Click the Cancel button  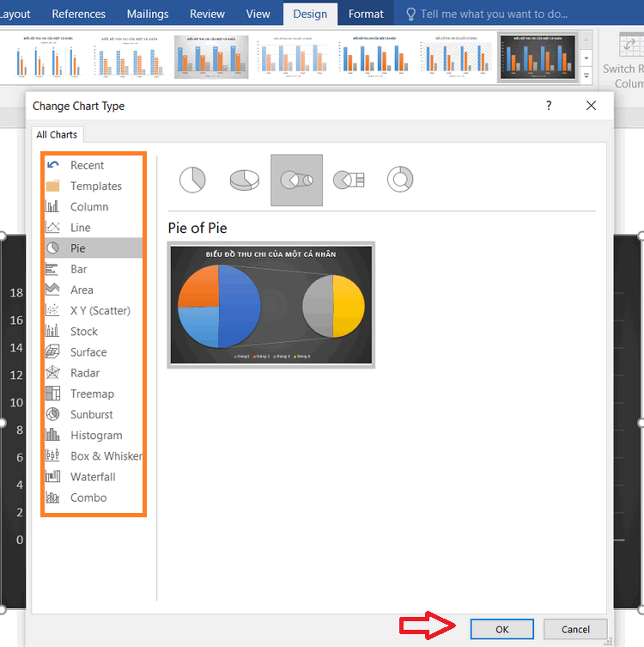pyautogui.click(x=575, y=629)
